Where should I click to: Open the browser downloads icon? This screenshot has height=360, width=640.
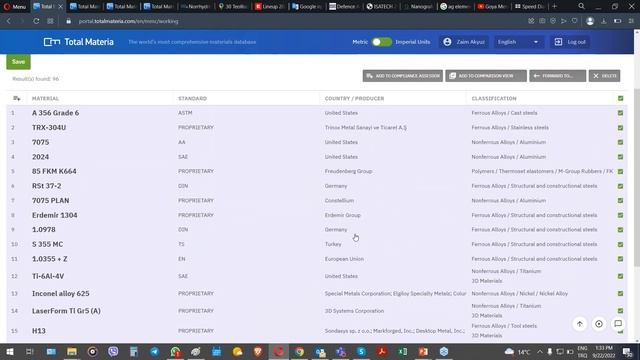coord(604,21)
